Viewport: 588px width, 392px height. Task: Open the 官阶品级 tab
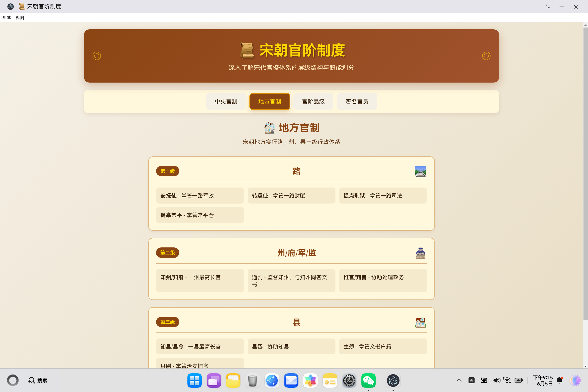(x=313, y=102)
